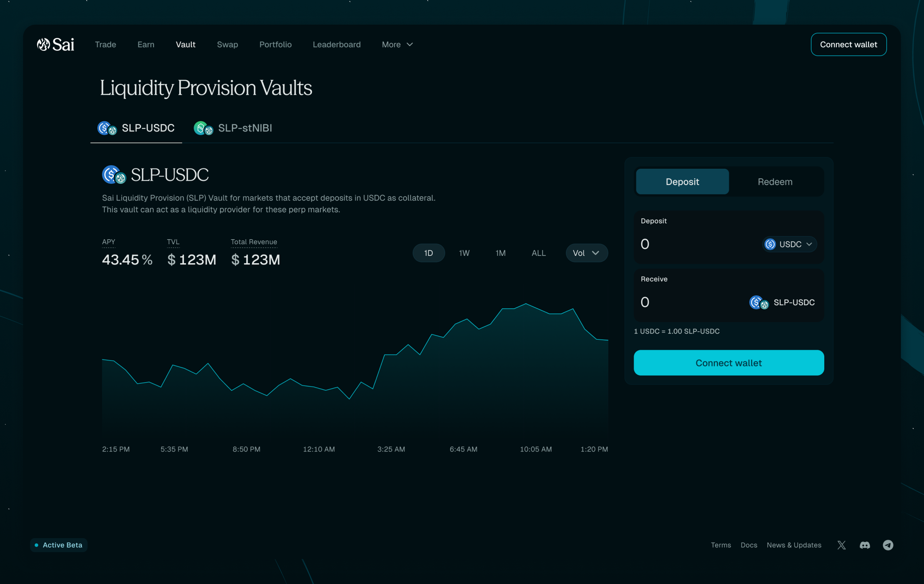Open the Docs footer link

tap(748, 545)
